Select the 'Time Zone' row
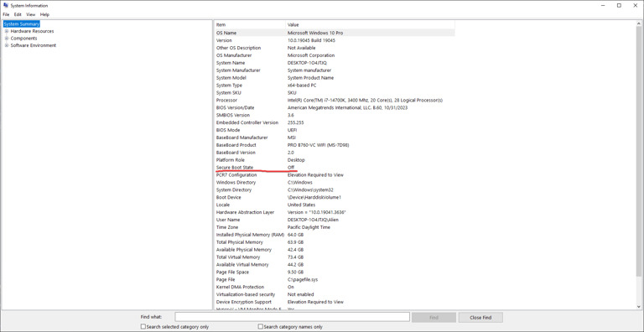Screen dimensions: 644x332 (335, 227)
